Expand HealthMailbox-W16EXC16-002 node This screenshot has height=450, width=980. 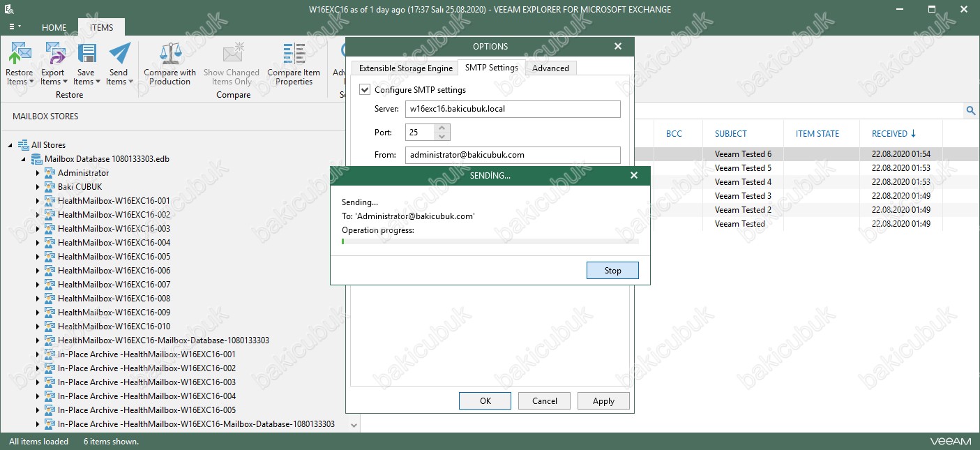[x=38, y=215]
